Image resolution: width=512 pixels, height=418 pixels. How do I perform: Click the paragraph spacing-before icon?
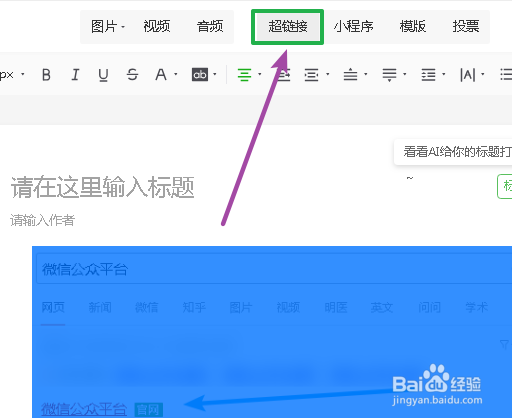(x=350, y=75)
